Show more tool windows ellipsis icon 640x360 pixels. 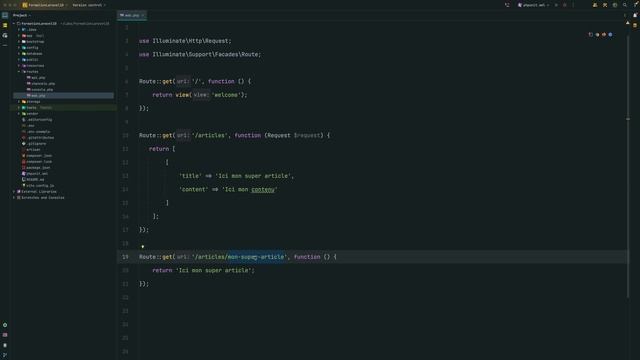click(x=5, y=45)
